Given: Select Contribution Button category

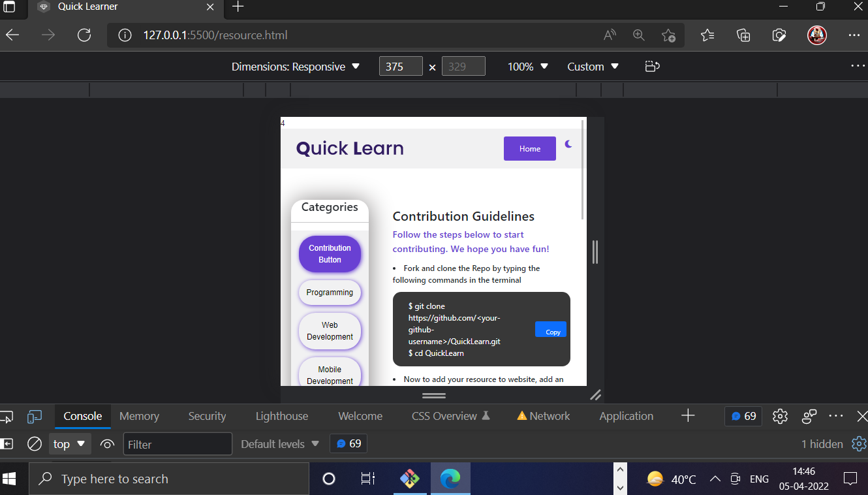Looking at the screenshot, I should point(330,254).
